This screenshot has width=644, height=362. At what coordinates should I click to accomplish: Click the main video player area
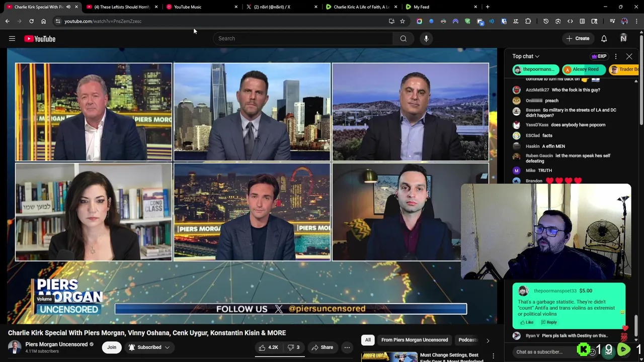click(252, 186)
